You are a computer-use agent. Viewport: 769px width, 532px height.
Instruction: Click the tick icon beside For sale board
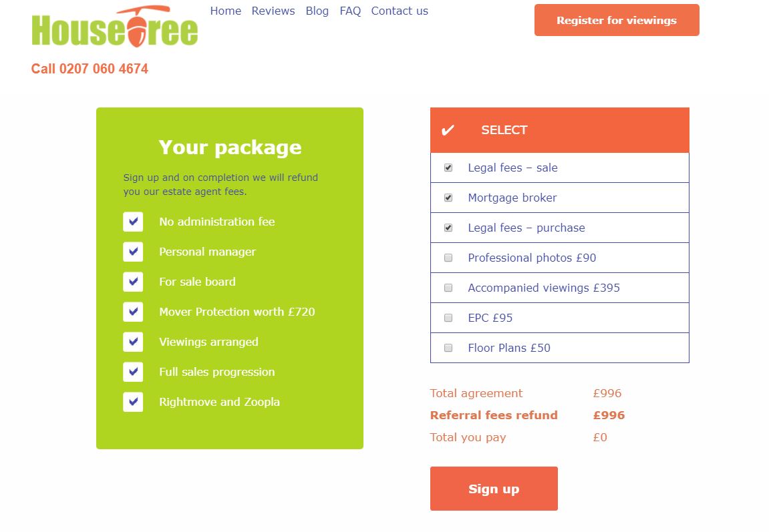click(133, 282)
